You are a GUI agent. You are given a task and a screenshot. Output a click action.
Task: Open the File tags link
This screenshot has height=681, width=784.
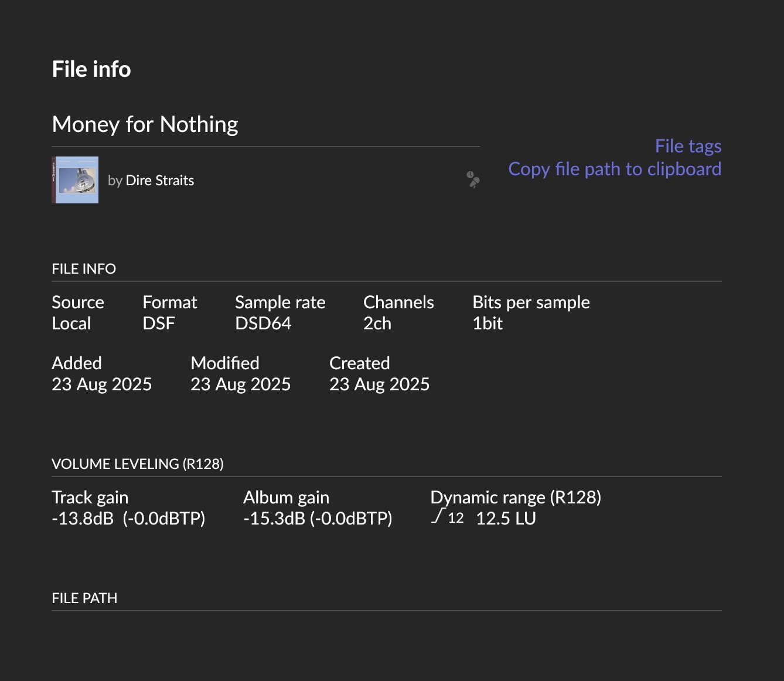pos(688,146)
